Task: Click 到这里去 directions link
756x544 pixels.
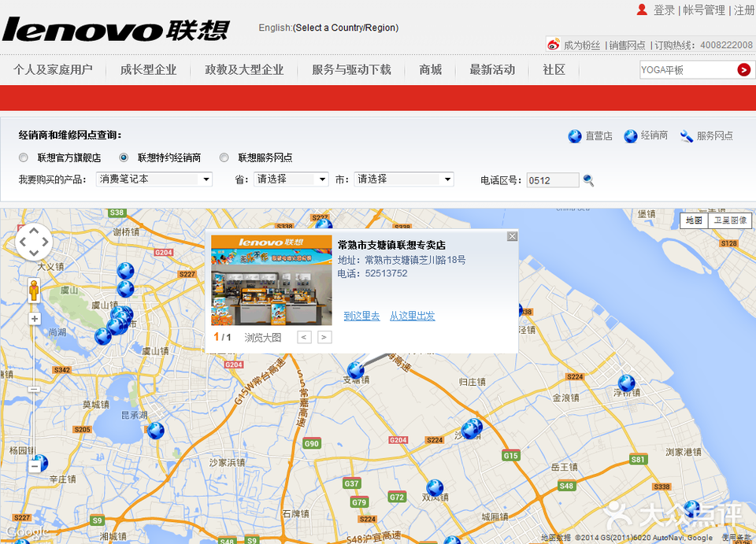Action: tap(361, 316)
